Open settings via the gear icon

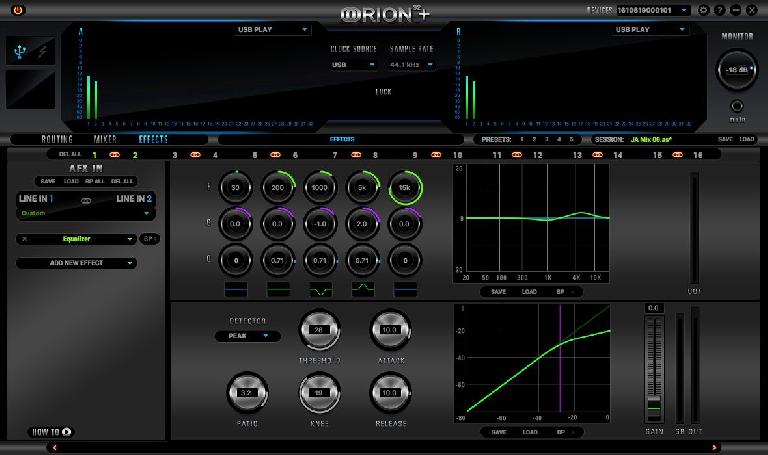703,10
